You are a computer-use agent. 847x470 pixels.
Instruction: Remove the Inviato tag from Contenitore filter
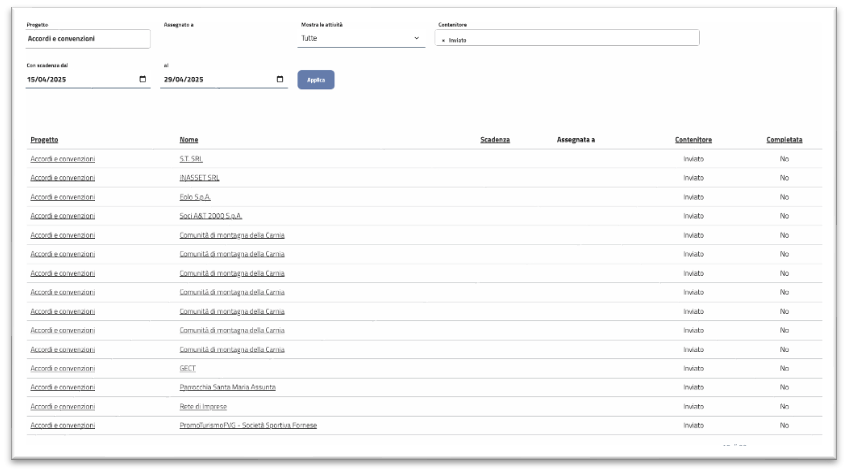point(443,40)
